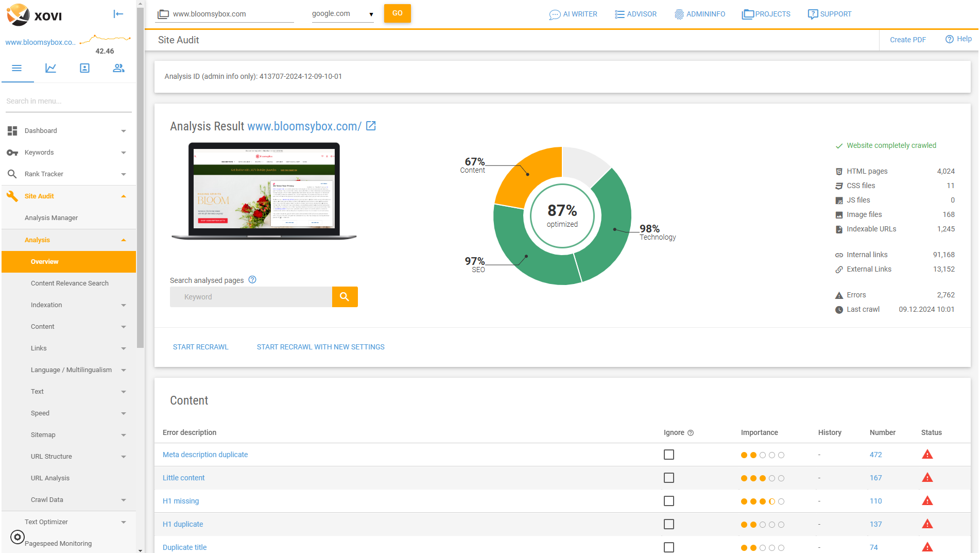Collapse sidebar with the arrow icon

(118, 14)
